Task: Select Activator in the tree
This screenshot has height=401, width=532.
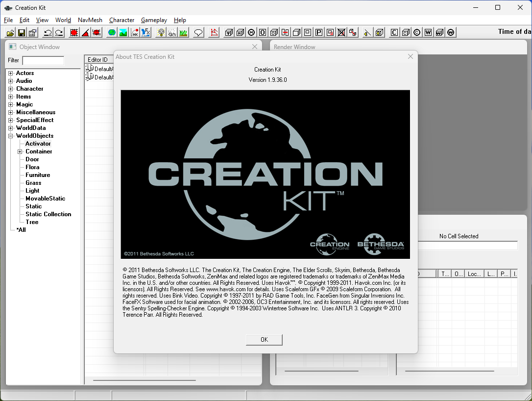Action: (x=38, y=144)
